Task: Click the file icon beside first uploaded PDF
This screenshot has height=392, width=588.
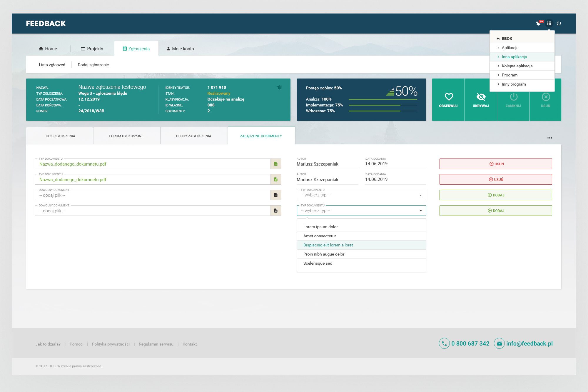Action: tap(276, 164)
